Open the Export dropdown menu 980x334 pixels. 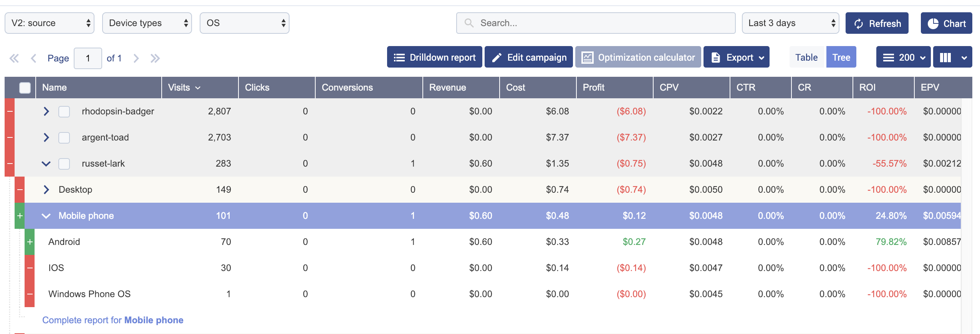(736, 57)
